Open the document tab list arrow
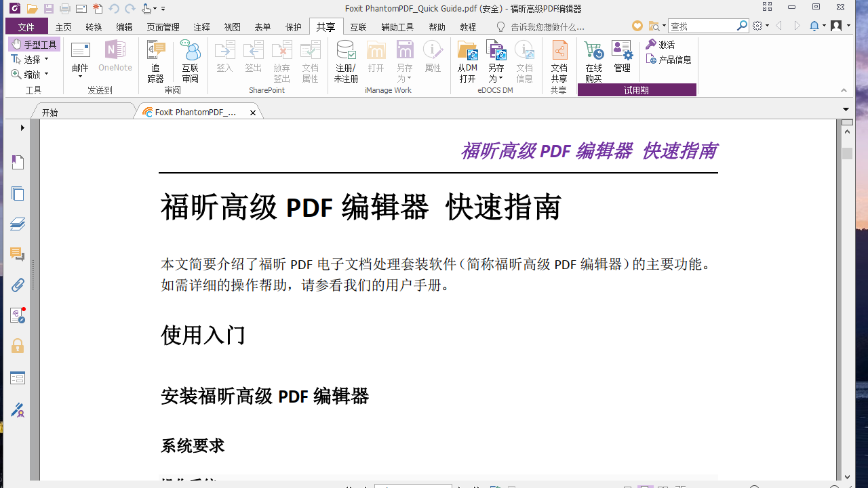 tap(846, 109)
